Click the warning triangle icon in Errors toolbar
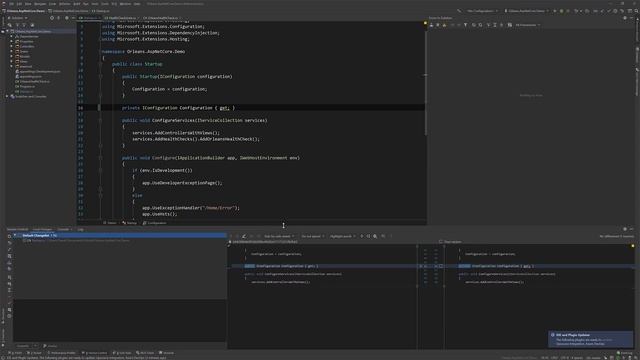 point(444,25)
